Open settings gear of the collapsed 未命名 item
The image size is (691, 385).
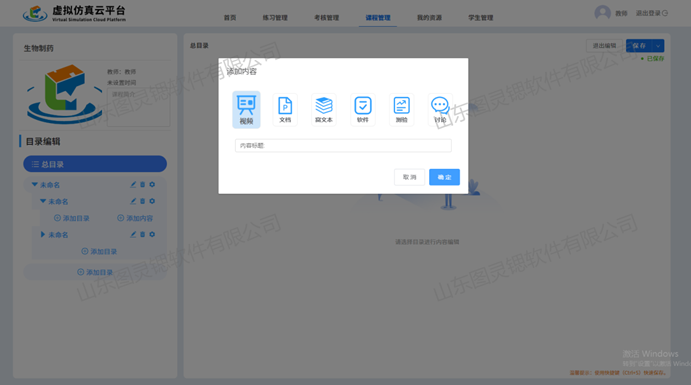click(x=152, y=234)
